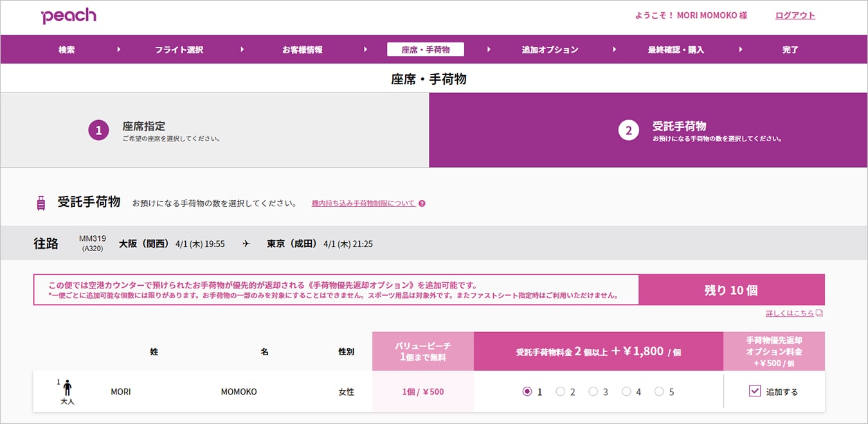Click the 姓 column header

[x=154, y=352]
